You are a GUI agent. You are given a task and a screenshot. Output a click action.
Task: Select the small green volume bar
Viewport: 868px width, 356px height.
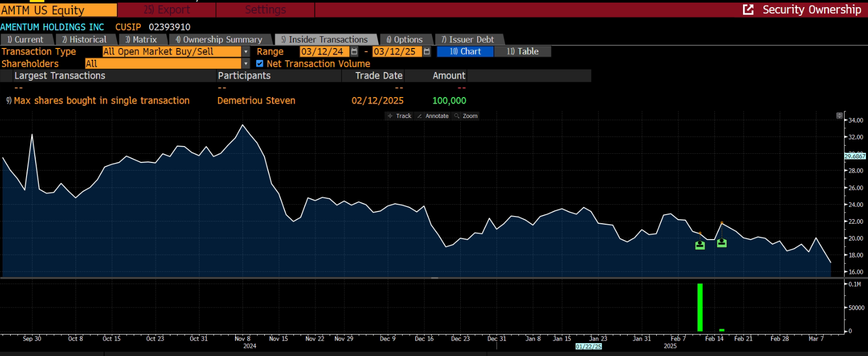(x=722, y=330)
